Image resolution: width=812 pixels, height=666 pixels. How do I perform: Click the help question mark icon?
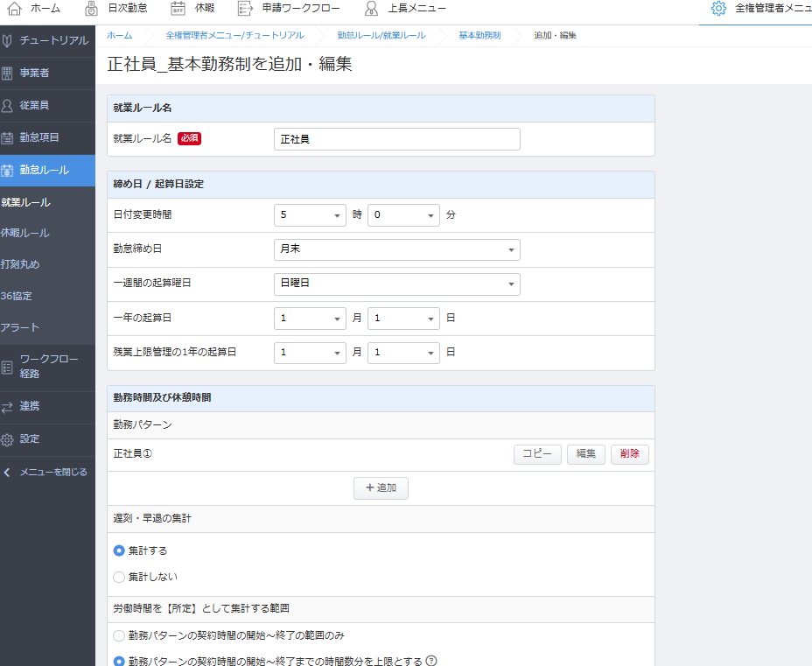pos(431,661)
